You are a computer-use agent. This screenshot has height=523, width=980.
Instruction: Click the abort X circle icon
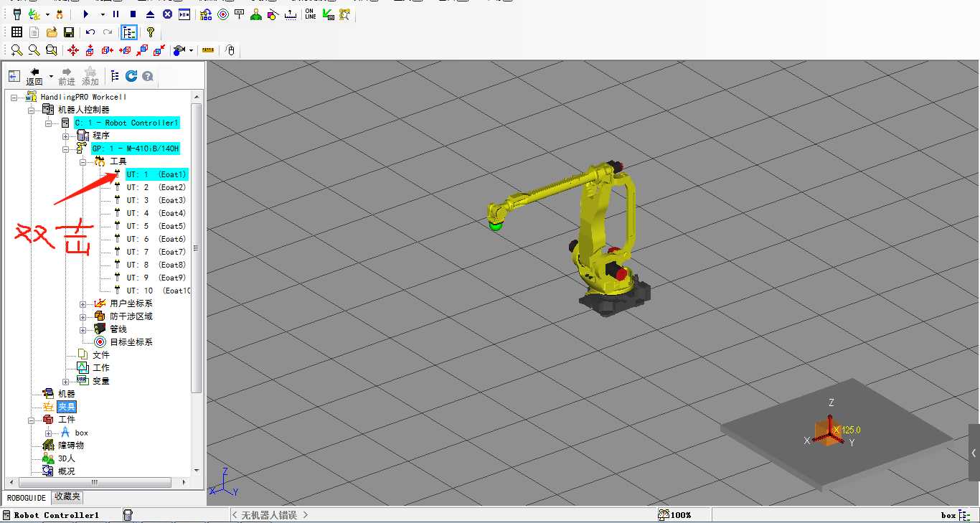167,14
